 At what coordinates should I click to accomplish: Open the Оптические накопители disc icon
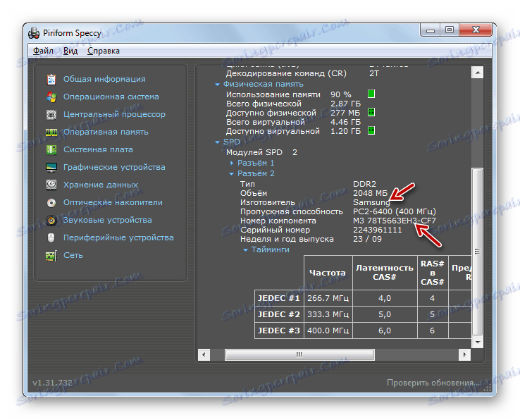[51, 202]
